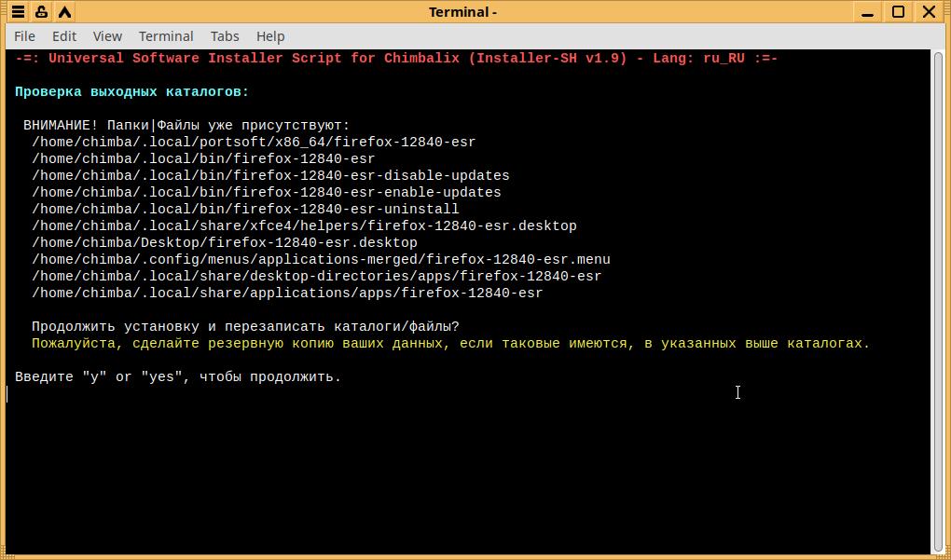Click the firefox-12840-esr-uninstall path
Image resolution: width=951 pixels, height=560 pixels.
tap(245, 209)
